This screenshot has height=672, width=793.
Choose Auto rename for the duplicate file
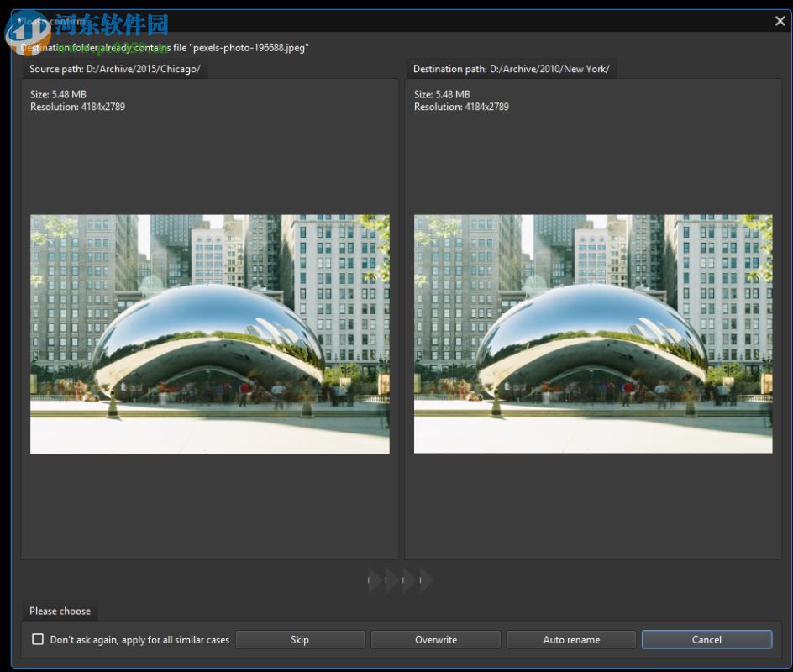click(570, 639)
